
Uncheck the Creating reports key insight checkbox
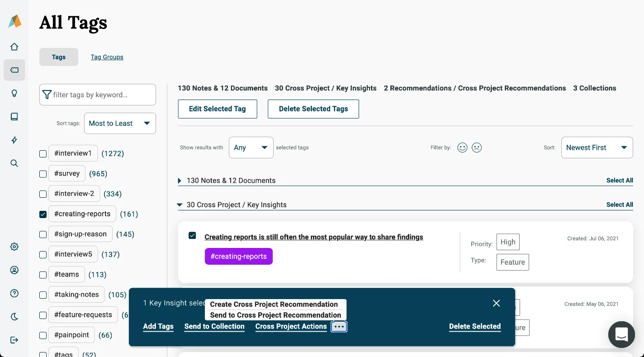[x=192, y=235]
